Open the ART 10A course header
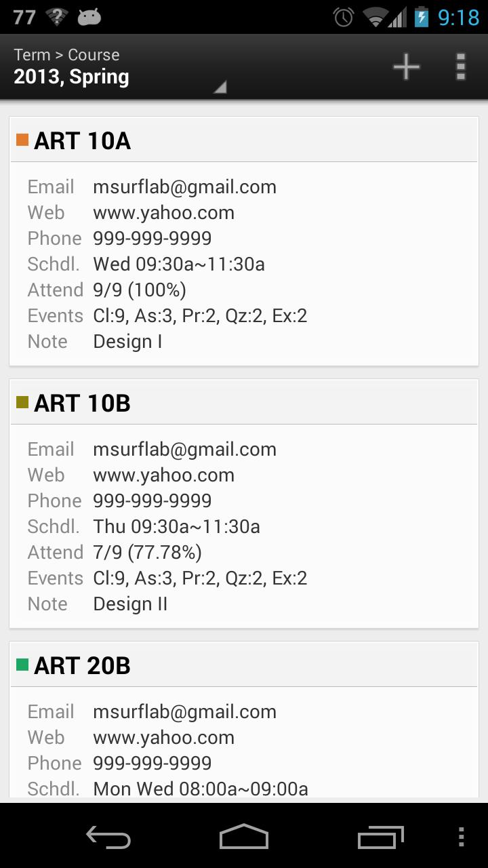 (x=244, y=140)
